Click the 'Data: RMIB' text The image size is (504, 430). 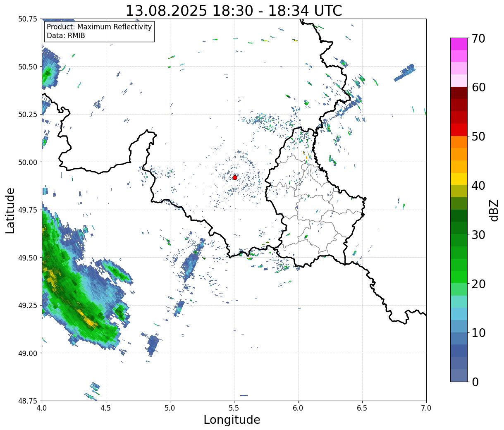coord(66,36)
